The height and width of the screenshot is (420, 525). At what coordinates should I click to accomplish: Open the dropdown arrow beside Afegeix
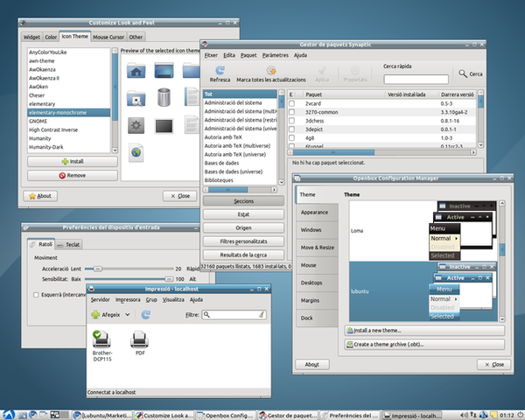point(127,314)
